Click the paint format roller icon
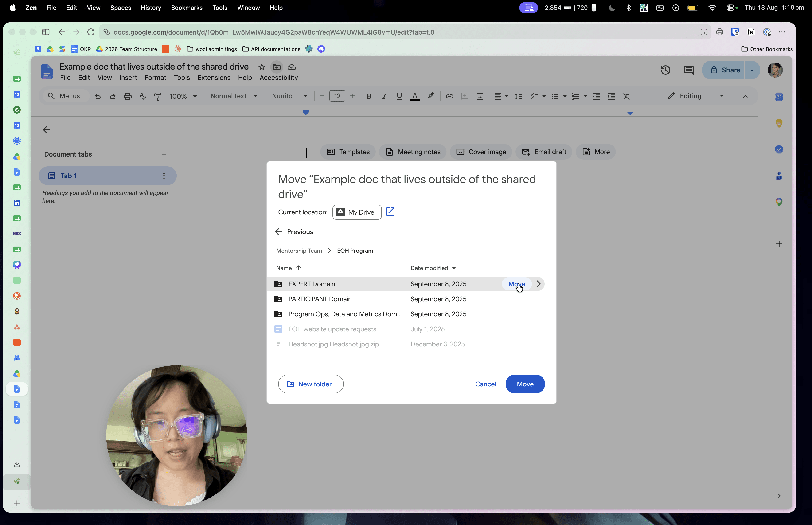 157,97
